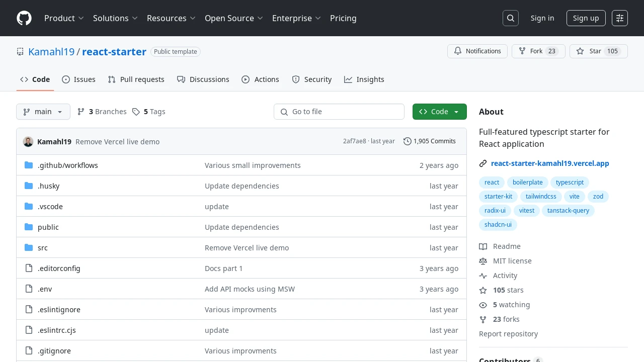Click Kamahl19 avatar in commit row
The height and width of the screenshot is (362, 644).
(x=28, y=142)
